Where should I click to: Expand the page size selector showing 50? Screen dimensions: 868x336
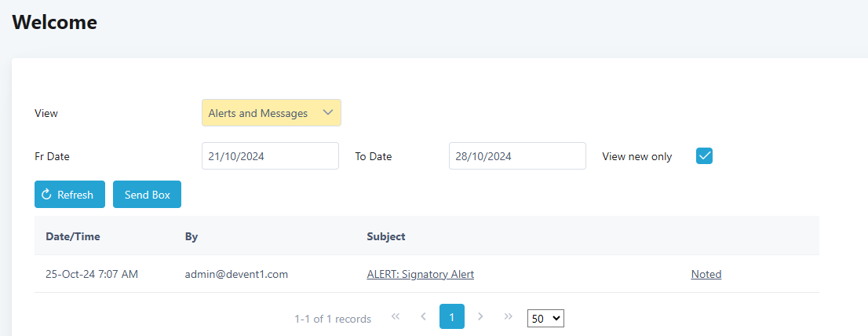[545, 318]
